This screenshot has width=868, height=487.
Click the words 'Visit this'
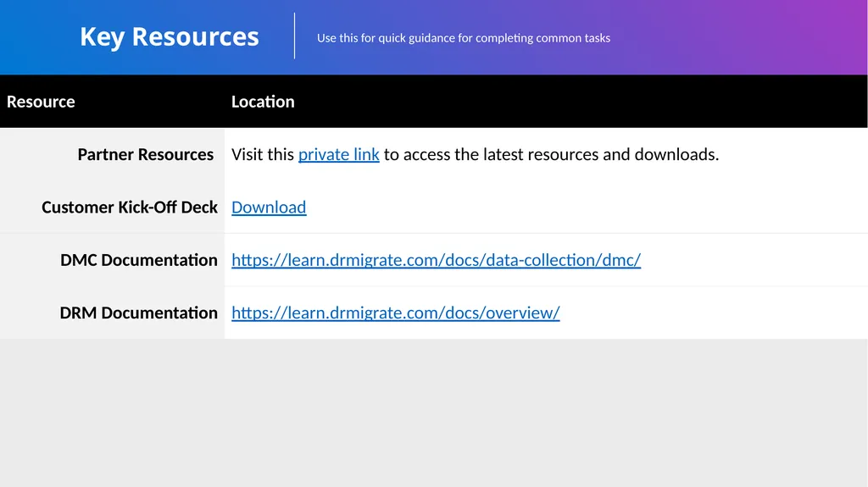pyautogui.click(x=263, y=154)
